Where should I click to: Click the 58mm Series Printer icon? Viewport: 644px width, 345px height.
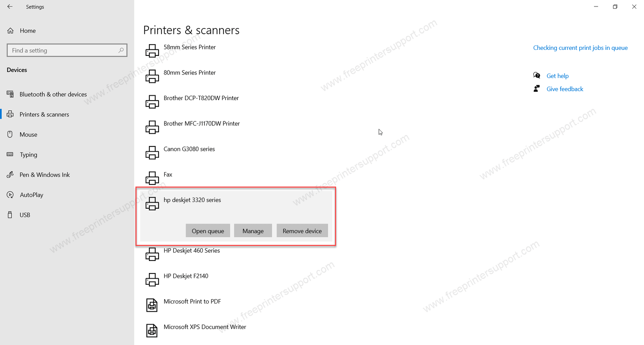click(152, 51)
